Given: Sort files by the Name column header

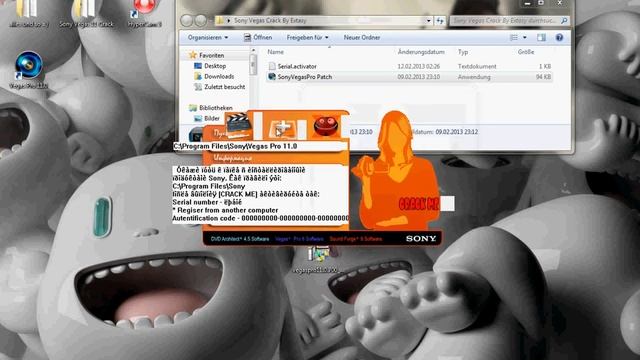Looking at the screenshot, I should 276,52.
